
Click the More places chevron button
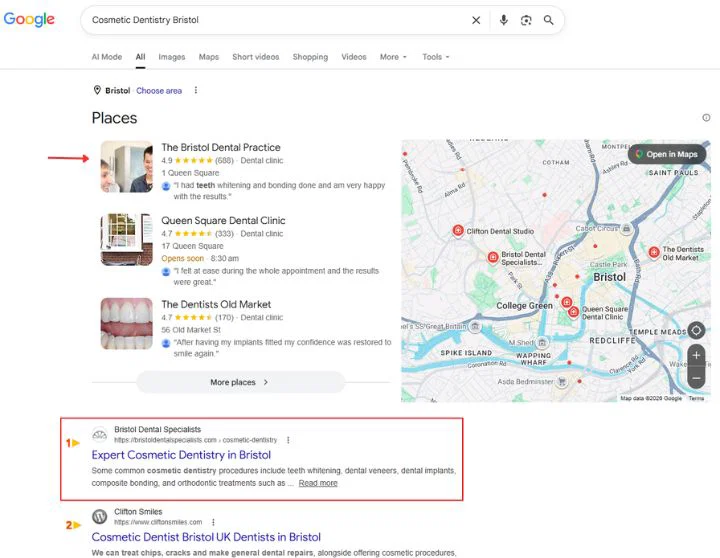point(240,382)
